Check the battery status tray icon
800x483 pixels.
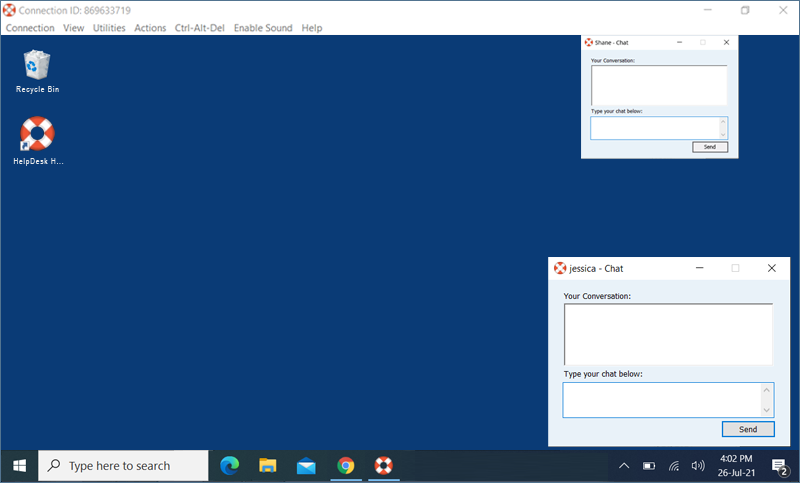pos(649,465)
